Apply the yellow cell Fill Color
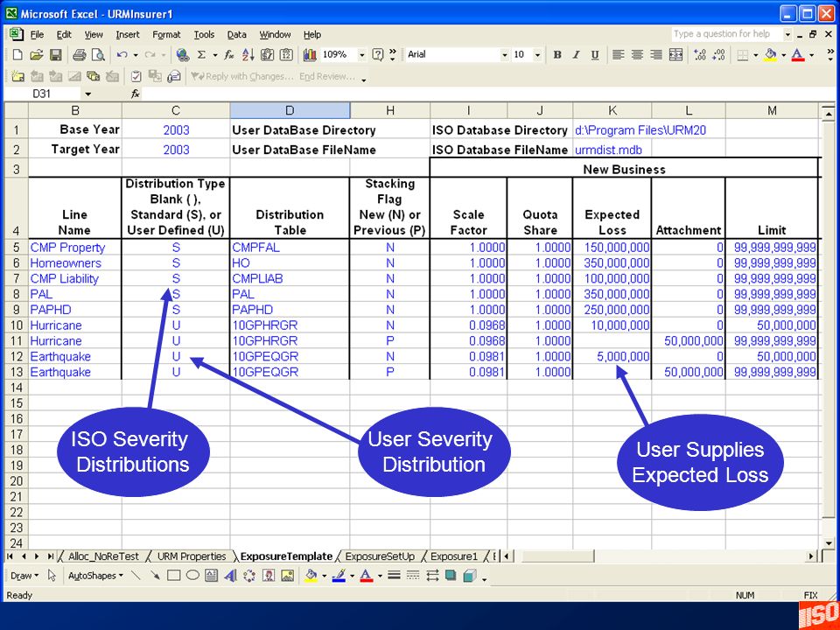This screenshot has height=630, width=840. tap(771, 54)
